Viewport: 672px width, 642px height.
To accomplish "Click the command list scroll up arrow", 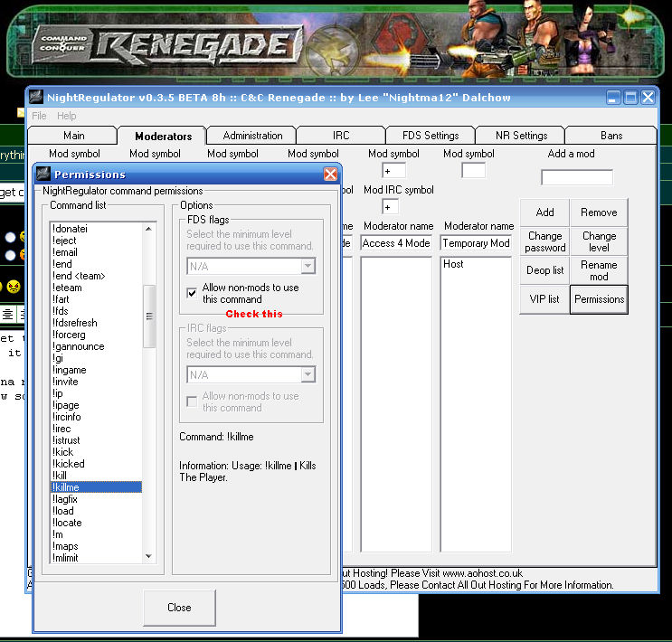I will coord(149,230).
